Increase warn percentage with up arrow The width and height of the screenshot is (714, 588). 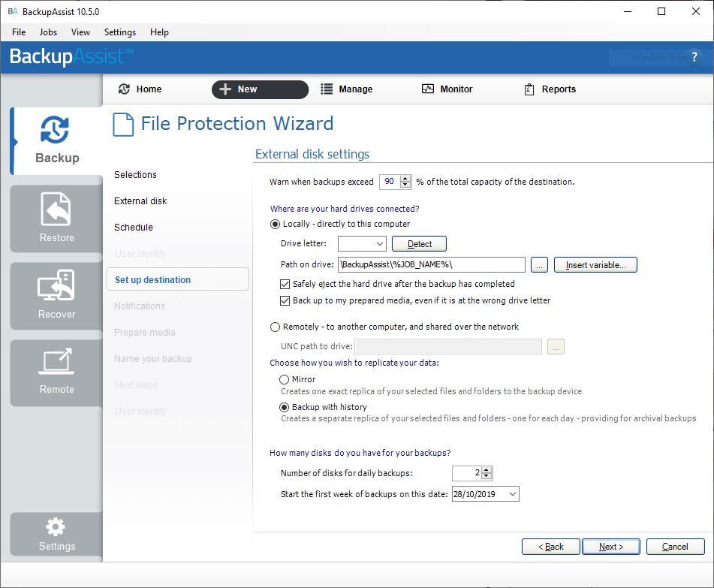(405, 179)
